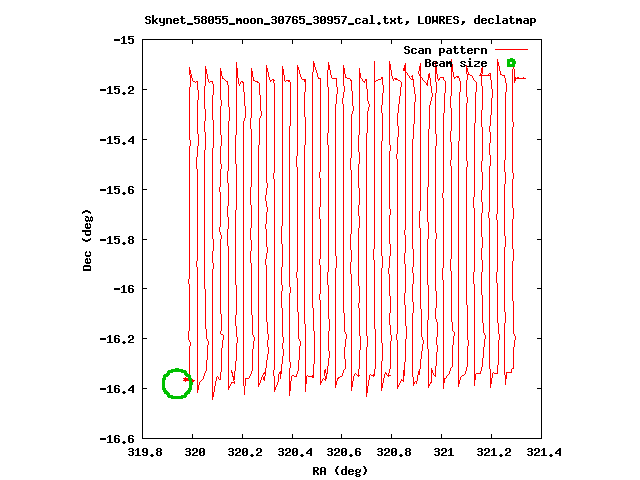The width and height of the screenshot is (640, 480).
Task: Click the red star marker inside green circle
Action: point(186,380)
